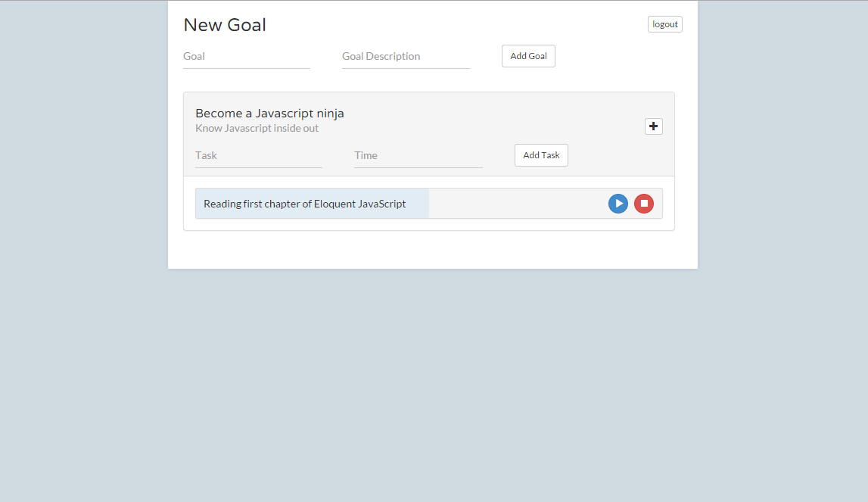Viewport: 868px width, 502px height.
Task: Click the 'New Goal' heading
Action: 225,25
